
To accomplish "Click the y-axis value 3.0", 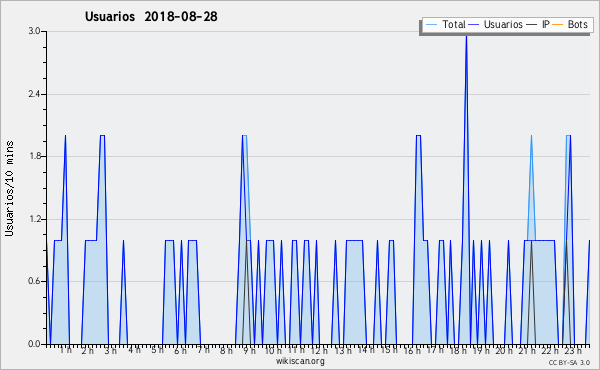I will pyautogui.click(x=34, y=31).
